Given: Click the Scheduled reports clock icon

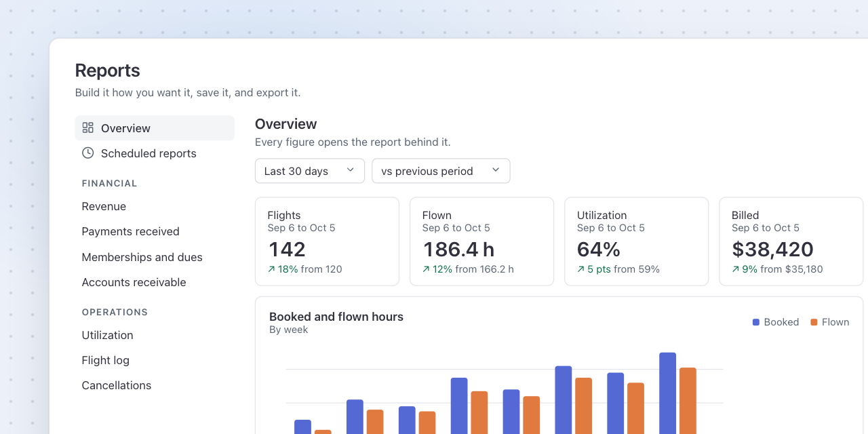Looking at the screenshot, I should pyautogui.click(x=87, y=153).
